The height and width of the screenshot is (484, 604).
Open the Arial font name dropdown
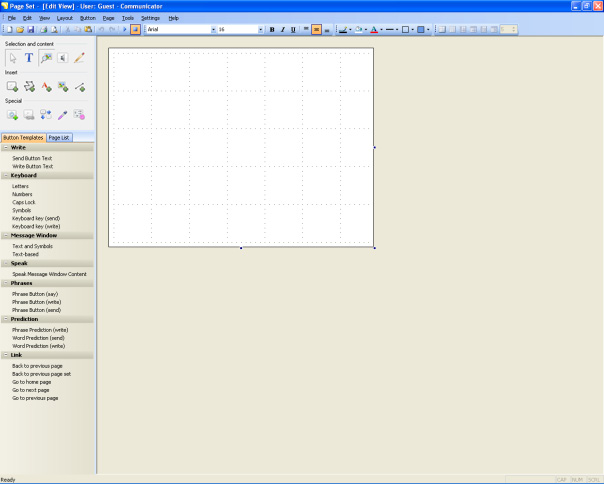[x=213, y=29]
